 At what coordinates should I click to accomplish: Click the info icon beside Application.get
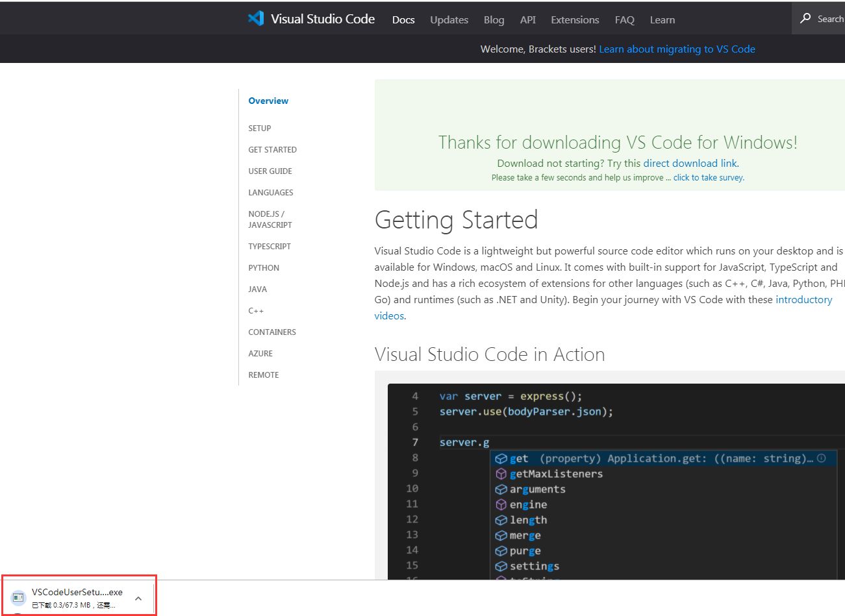point(822,458)
